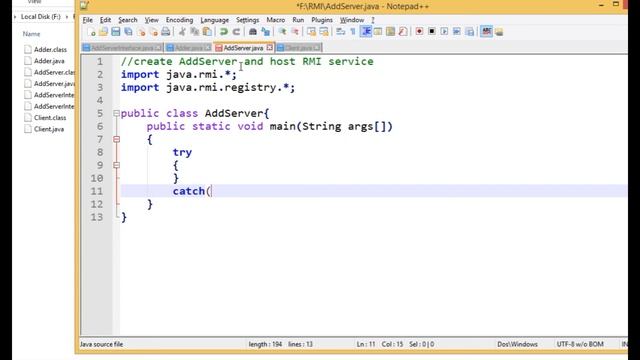
Task: Expand the Local Disk (F:) breadcrumb chevron
Action: pyautogui.click(x=67, y=17)
